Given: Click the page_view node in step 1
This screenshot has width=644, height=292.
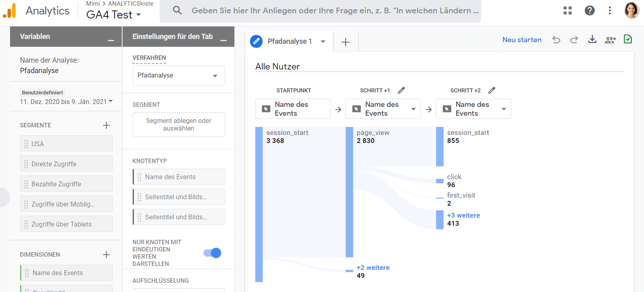Looking at the screenshot, I should tap(349, 192).
